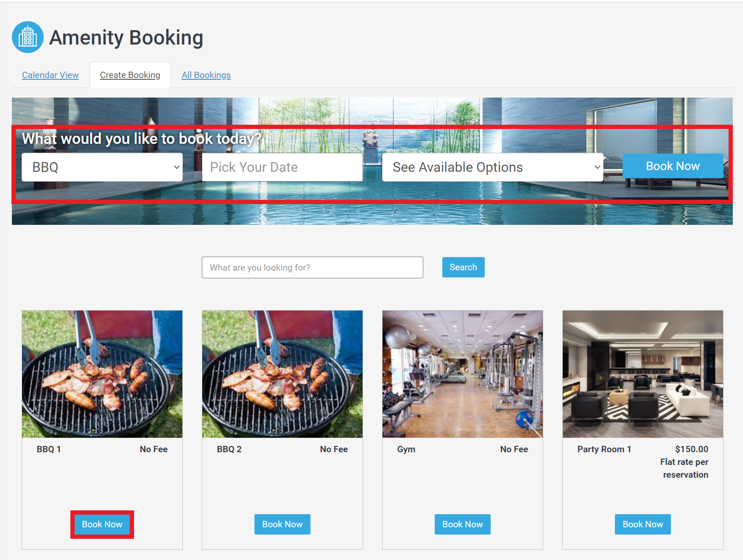The width and height of the screenshot is (743, 560).
Task: Click the BBQ 1 grill photo
Action: click(102, 374)
